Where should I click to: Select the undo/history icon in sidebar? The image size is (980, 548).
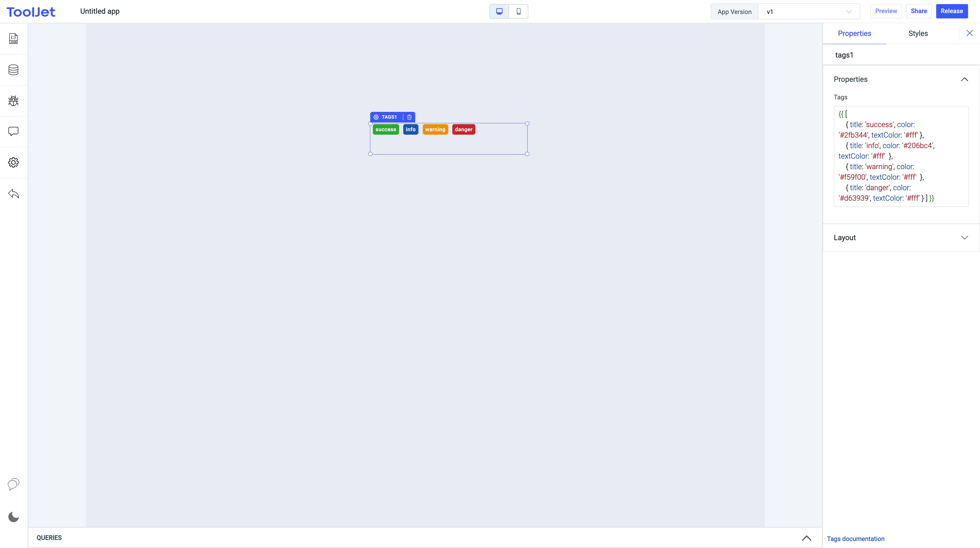coord(13,194)
